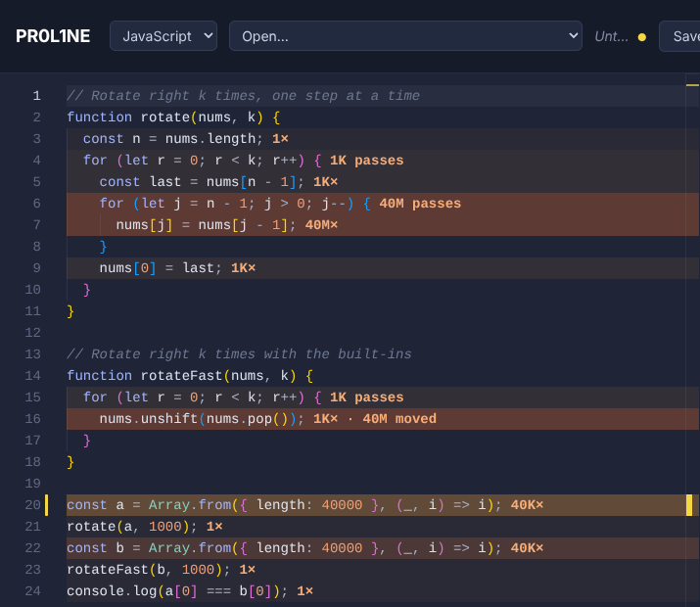
Task: Click the yellow gutter marker on line 20
Action: click(46, 505)
